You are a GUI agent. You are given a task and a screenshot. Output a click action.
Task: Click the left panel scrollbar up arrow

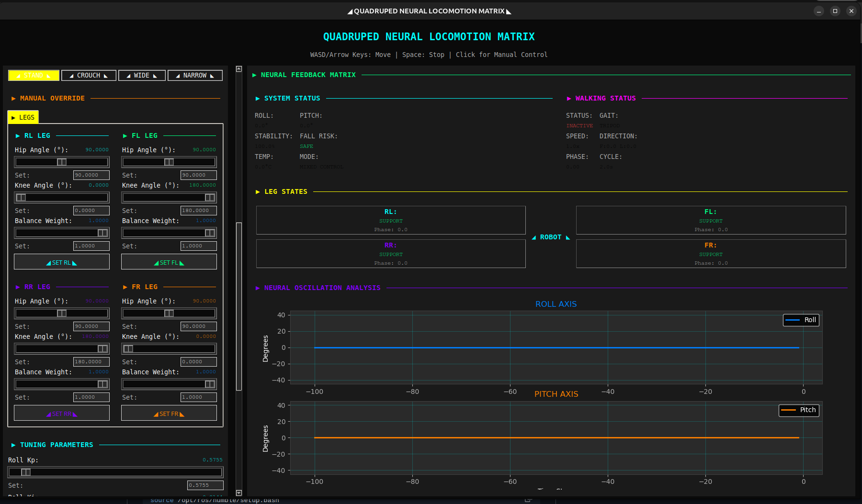coord(239,69)
